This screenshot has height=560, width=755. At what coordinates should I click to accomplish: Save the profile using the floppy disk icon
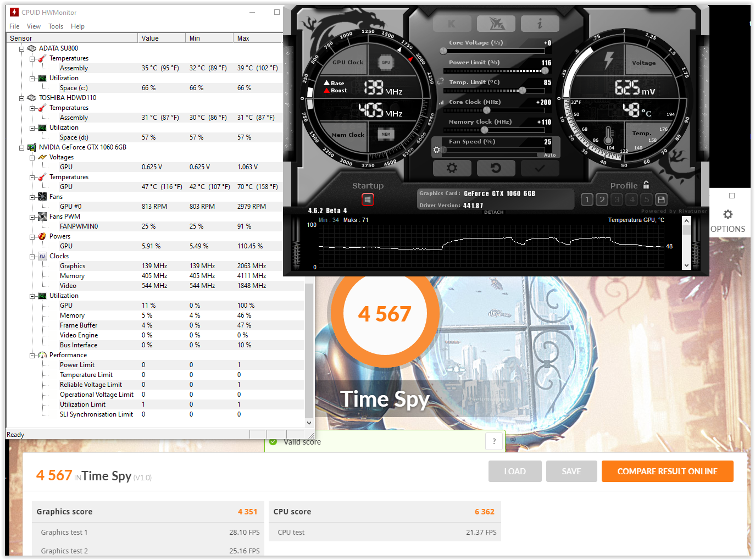click(662, 199)
